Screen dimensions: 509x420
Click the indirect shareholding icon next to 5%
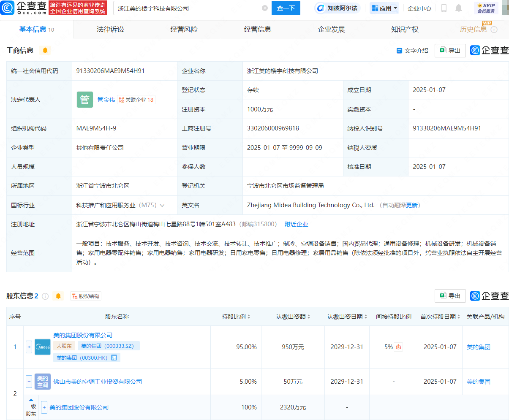[x=399, y=347]
